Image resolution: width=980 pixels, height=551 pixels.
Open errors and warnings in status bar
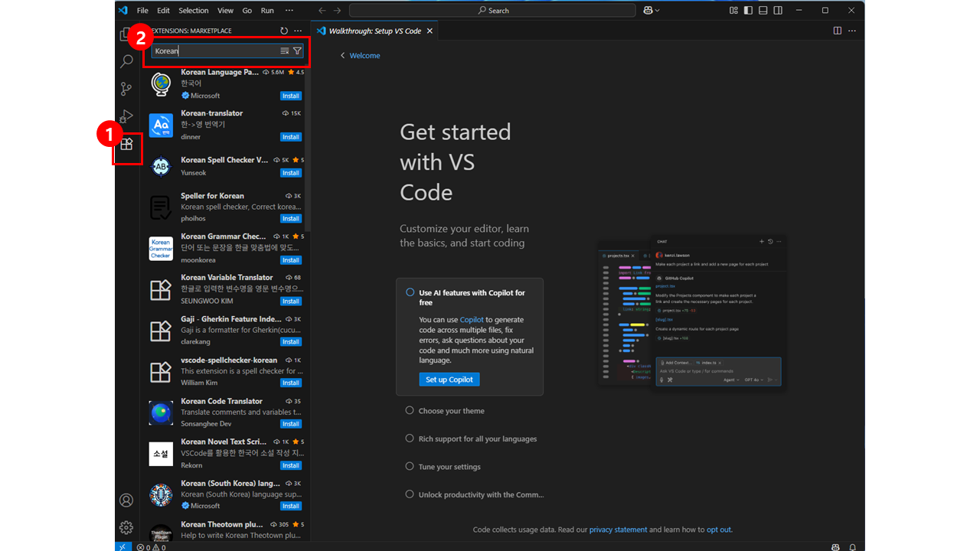point(152,547)
